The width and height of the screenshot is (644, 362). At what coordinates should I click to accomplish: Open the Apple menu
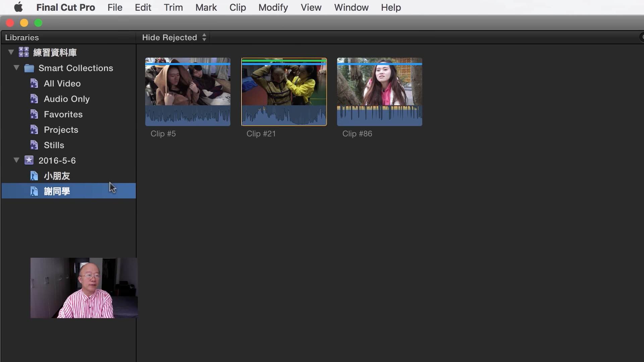pos(18,7)
